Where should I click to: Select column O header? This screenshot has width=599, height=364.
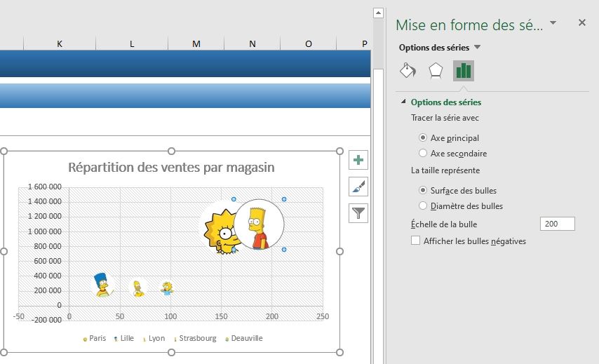309,43
